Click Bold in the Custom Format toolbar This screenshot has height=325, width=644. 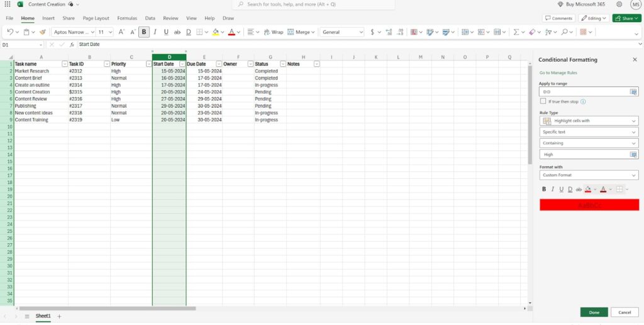544,189
